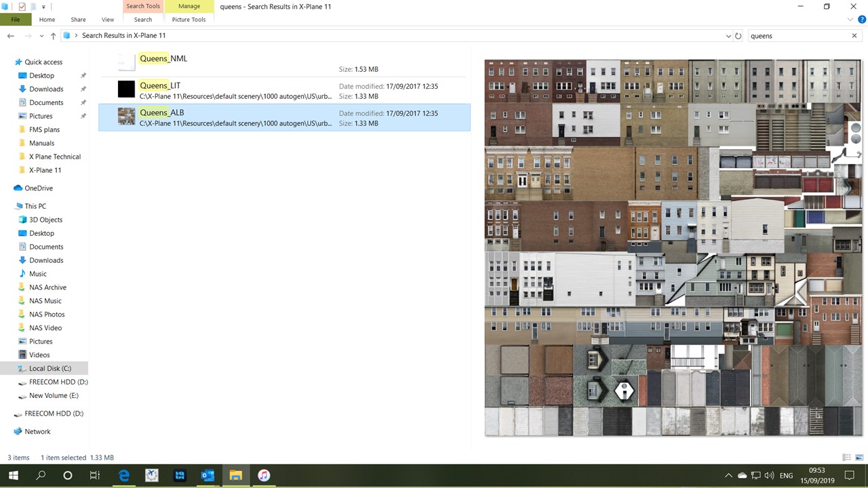This screenshot has width=868, height=488.
Task: Open New Volume (E:)
Action: click(x=54, y=396)
